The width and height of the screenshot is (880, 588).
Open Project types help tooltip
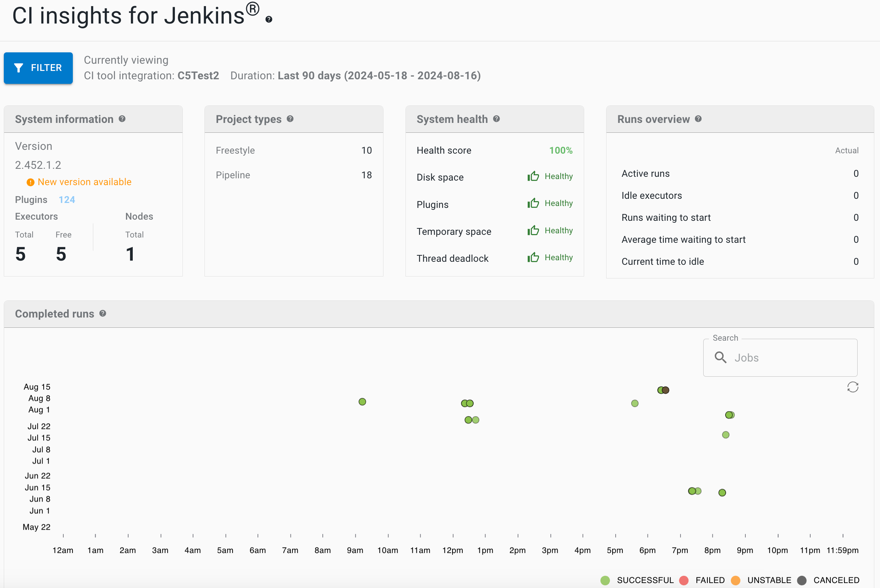click(291, 119)
